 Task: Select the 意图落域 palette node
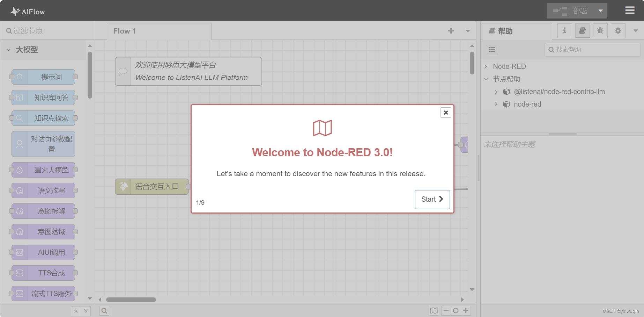43,232
